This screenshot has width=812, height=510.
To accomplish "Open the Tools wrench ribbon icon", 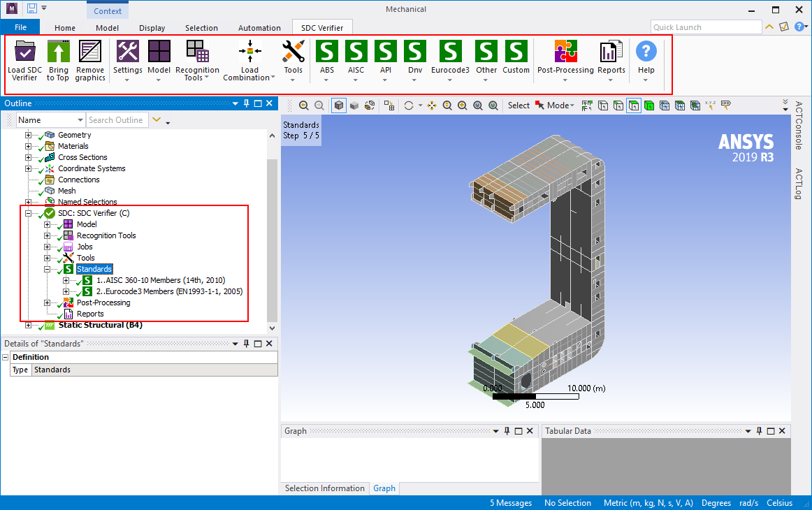I will [293, 51].
